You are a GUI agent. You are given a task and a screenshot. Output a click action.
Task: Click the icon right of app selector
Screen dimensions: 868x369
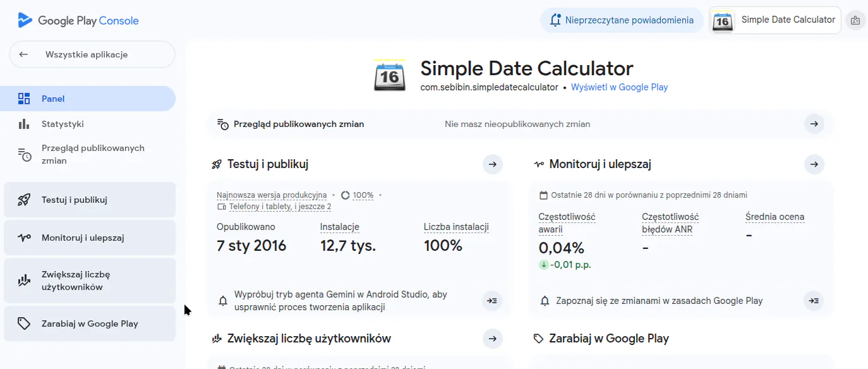[x=855, y=20]
